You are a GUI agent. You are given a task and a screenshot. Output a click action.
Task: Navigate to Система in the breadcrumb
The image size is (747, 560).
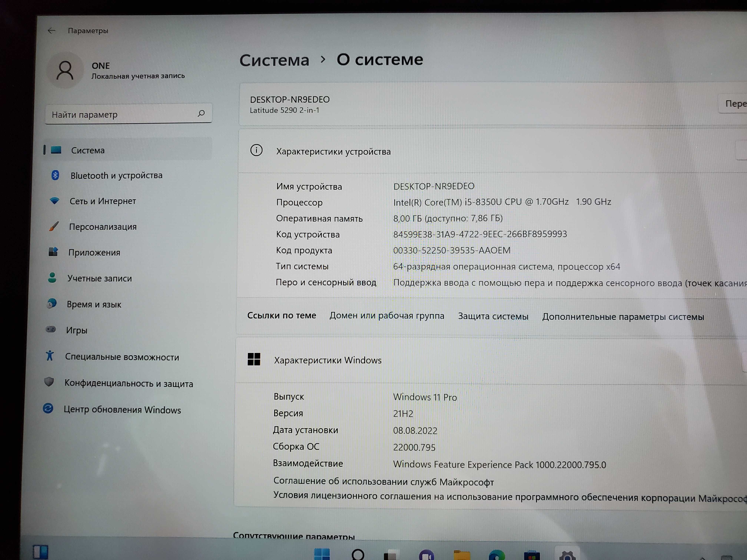point(274,60)
